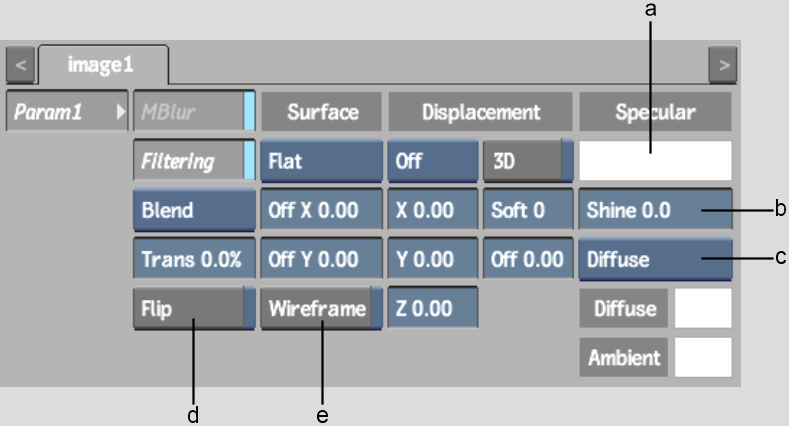Click the Specular color swatch
Viewport: 789px width, 426px height.
(655, 160)
